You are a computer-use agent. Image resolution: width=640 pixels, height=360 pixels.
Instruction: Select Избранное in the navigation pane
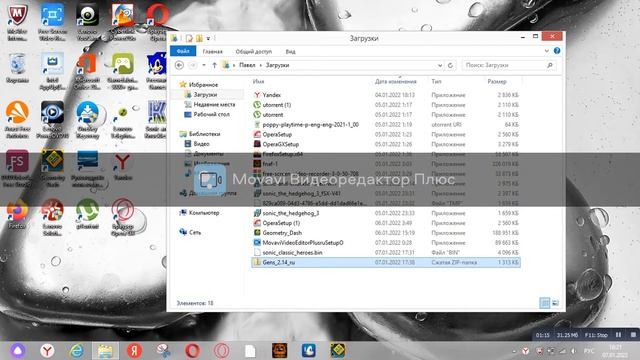click(x=203, y=84)
